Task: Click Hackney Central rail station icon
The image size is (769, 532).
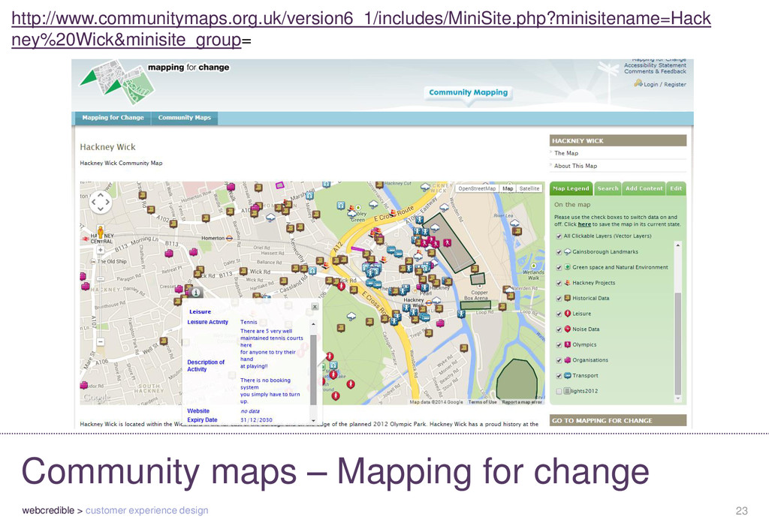Action: tap(86, 237)
